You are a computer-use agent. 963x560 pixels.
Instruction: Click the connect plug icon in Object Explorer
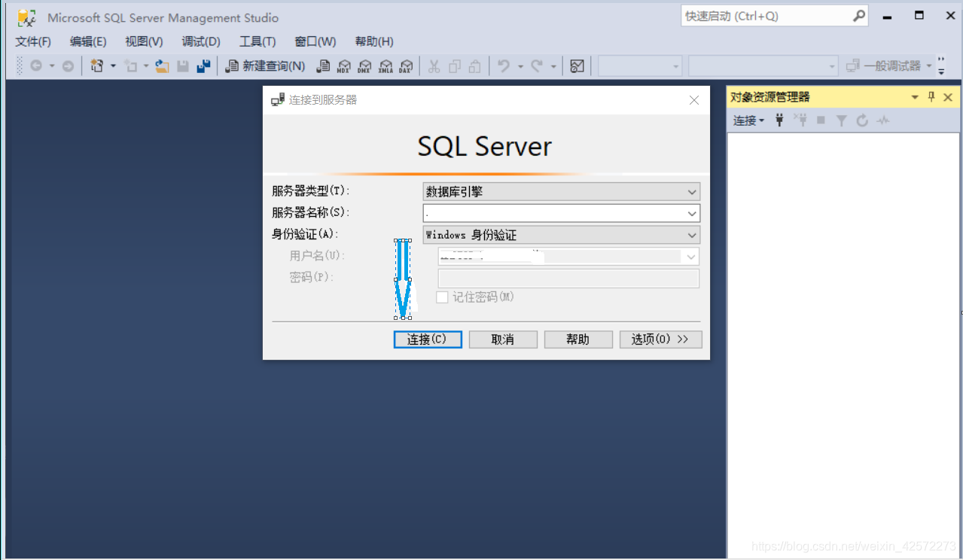pyautogui.click(x=779, y=120)
